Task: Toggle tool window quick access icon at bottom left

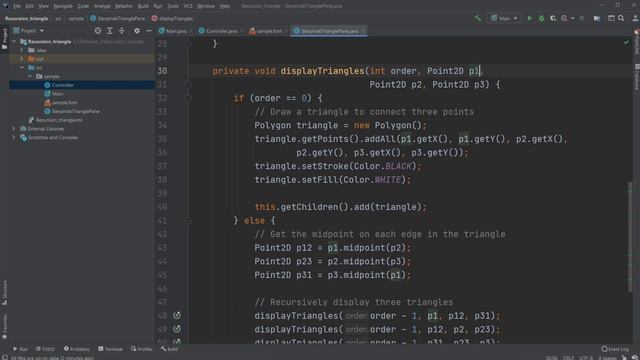Action: [x=4, y=357]
